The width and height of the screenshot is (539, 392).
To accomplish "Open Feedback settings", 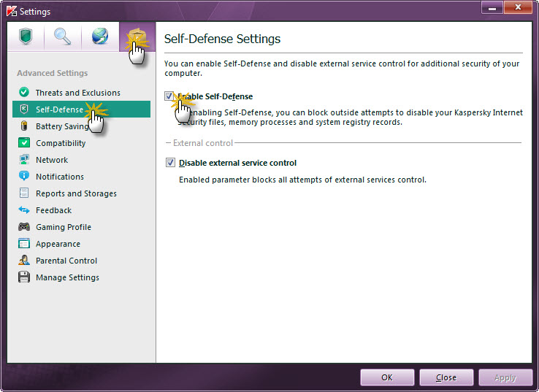I will 82,210.
